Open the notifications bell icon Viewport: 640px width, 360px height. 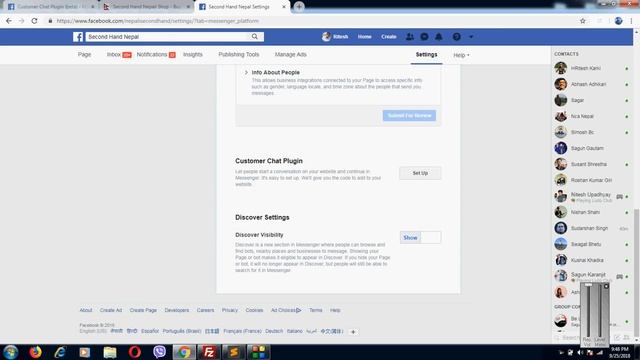439,37
